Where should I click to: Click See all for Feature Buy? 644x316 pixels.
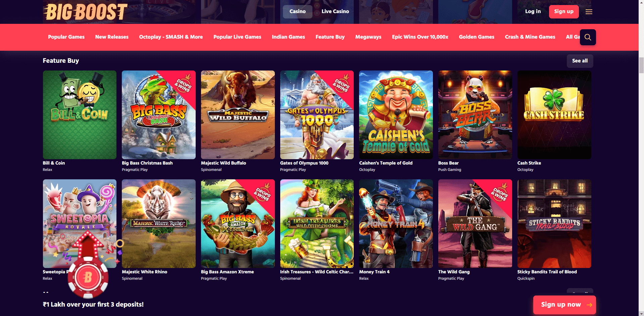(580, 61)
